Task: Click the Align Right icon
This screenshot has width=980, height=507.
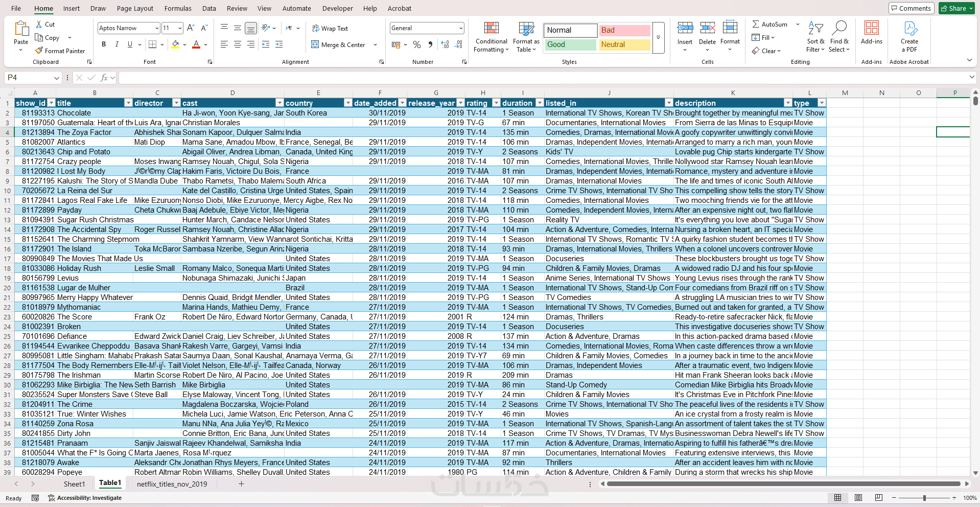Action: click(x=251, y=44)
